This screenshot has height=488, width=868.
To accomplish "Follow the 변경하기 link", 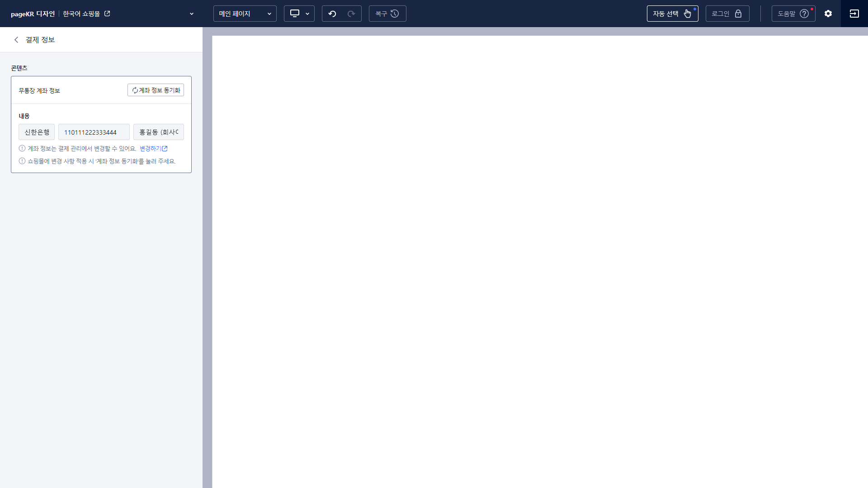I will click(153, 148).
